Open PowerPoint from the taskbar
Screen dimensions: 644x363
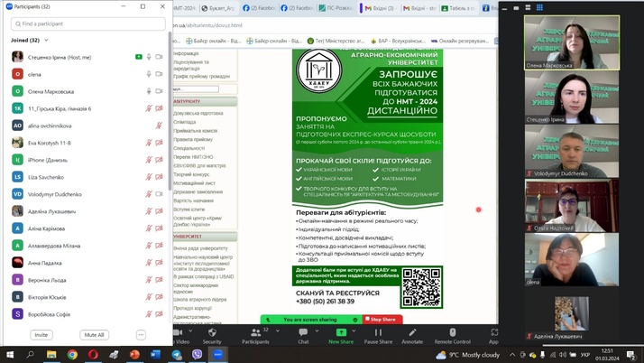pos(134,354)
